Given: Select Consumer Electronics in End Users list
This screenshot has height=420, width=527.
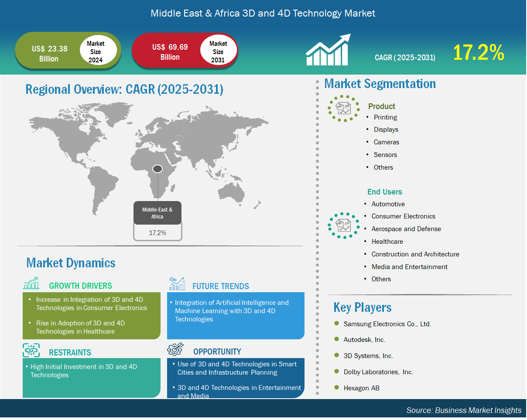Looking at the screenshot, I should coord(404,216).
